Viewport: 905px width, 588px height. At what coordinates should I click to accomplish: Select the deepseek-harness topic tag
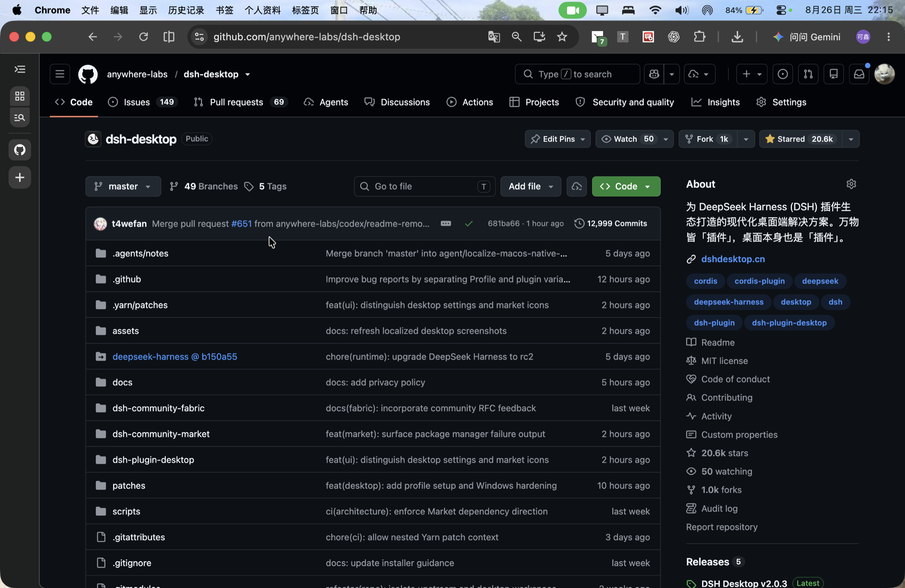point(728,302)
